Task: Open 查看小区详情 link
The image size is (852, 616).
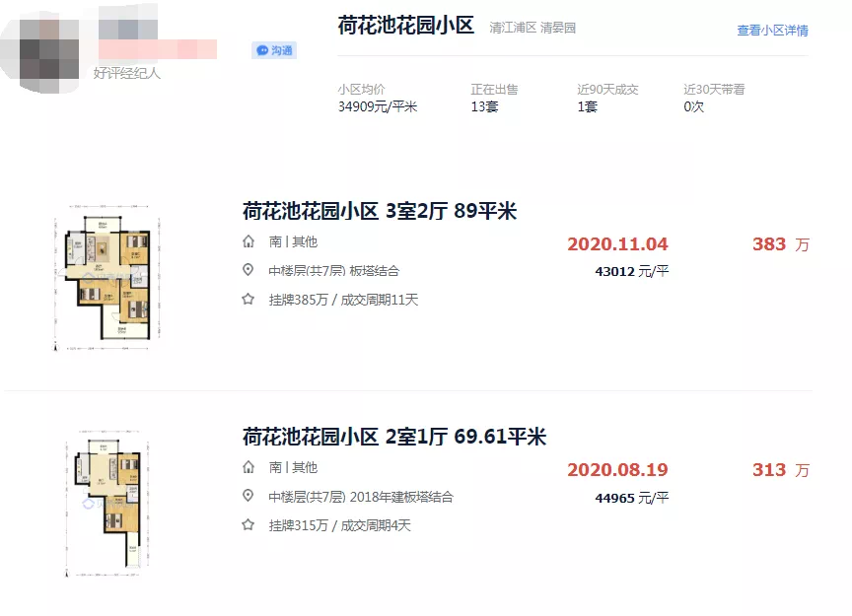Action: pyautogui.click(x=772, y=31)
